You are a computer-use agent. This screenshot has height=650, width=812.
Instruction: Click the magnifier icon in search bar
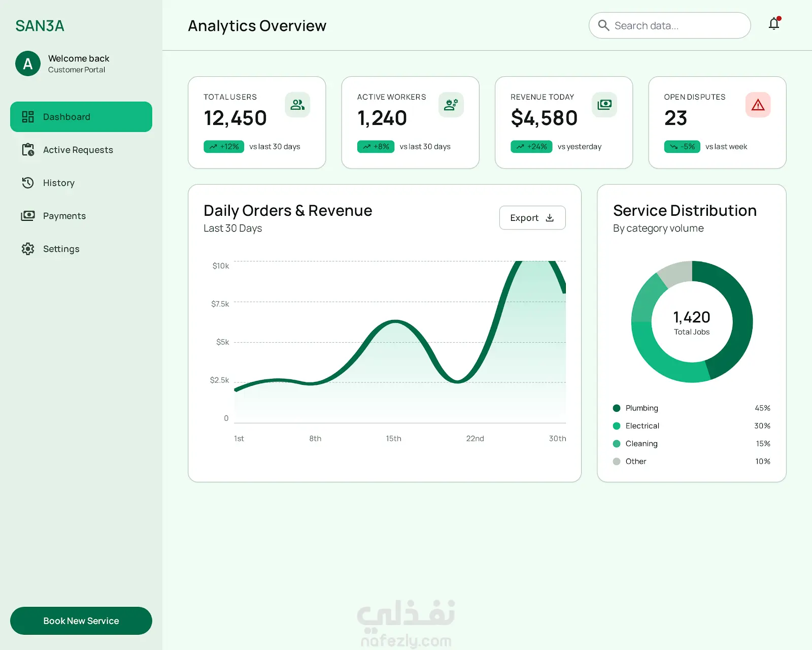coord(603,25)
